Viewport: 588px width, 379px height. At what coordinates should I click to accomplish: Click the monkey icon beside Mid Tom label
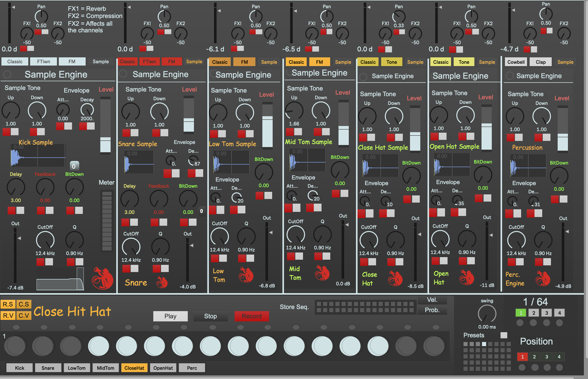point(322,273)
